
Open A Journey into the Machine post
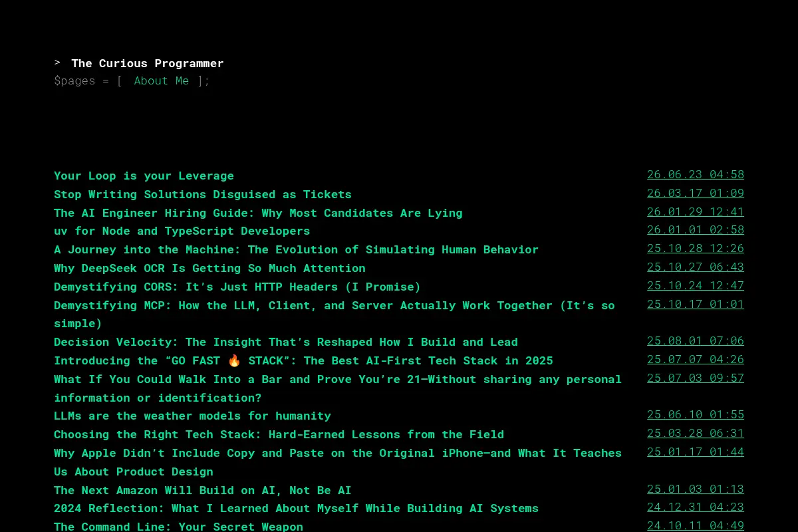click(x=296, y=249)
